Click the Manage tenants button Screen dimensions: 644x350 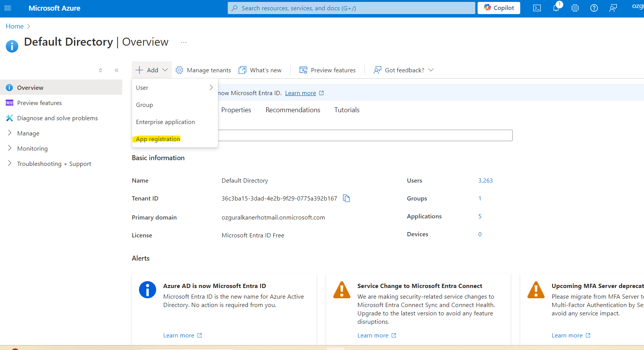203,70
